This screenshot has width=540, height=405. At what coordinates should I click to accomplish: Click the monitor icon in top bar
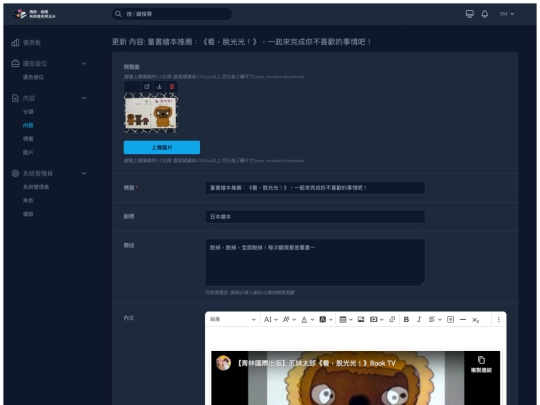[x=469, y=14]
